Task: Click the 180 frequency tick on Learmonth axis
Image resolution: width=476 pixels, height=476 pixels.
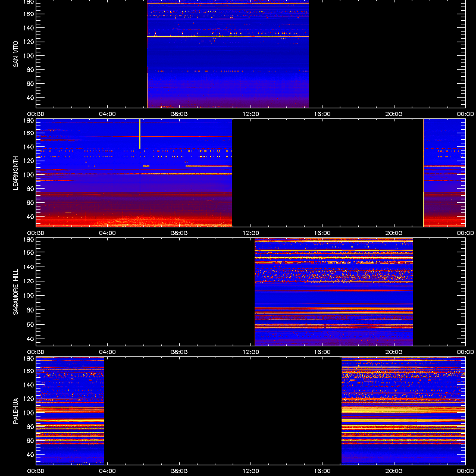Action: pos(30,120)
